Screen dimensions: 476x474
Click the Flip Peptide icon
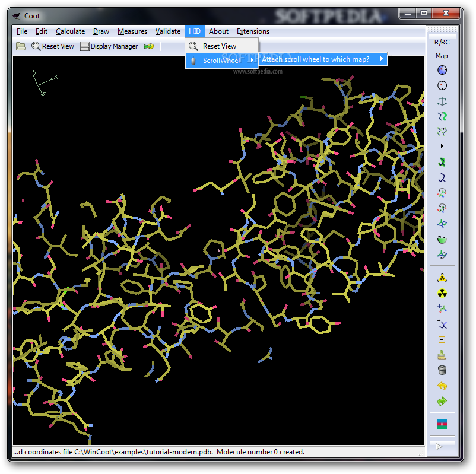pos(442,224)
